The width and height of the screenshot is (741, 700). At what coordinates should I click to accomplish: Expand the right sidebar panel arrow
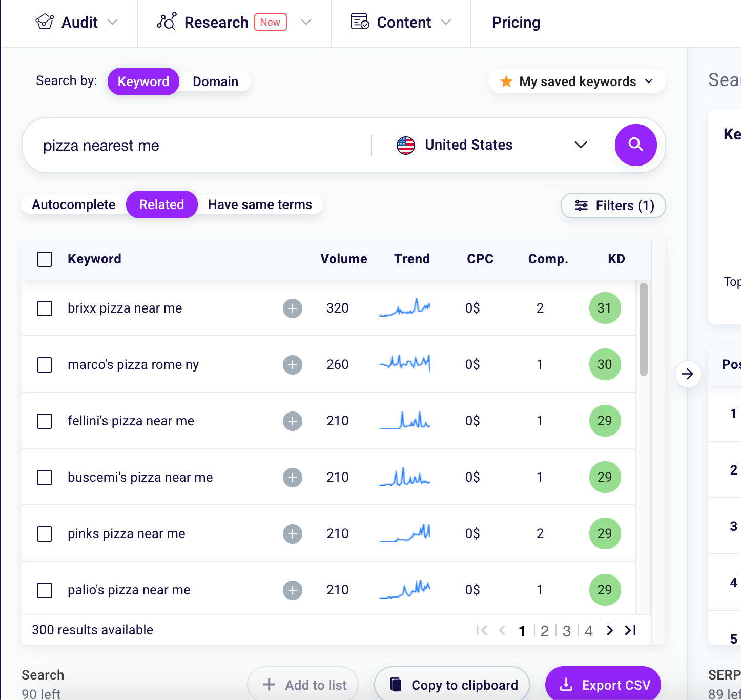click(x=688, y=374)
